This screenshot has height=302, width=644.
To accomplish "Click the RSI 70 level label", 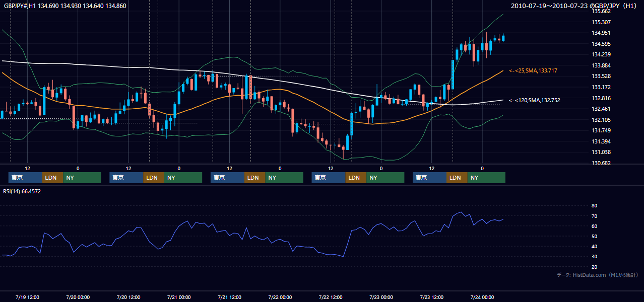I will 594,216.
